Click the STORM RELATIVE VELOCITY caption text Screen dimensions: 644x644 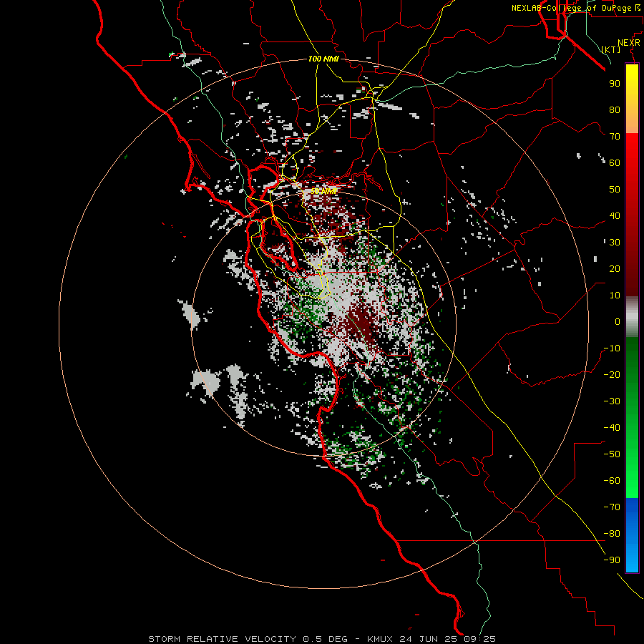[223, 639]
